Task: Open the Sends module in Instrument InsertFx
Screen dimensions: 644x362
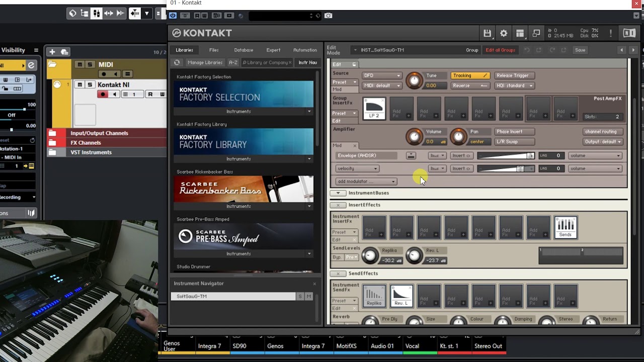Action: (x=565, y=227)
